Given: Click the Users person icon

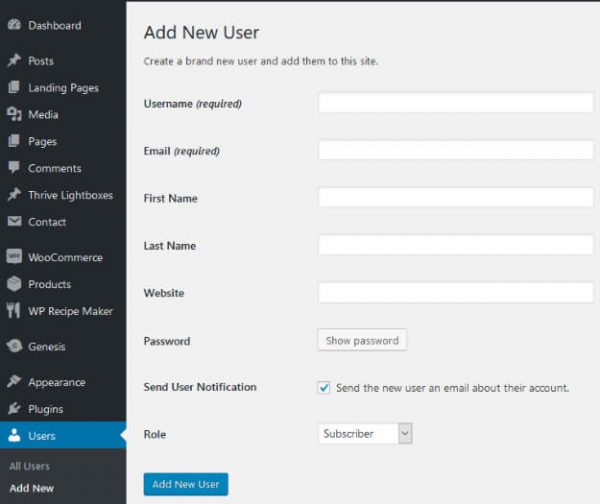Looking at the screenshot, I should (x=14, y=435).
